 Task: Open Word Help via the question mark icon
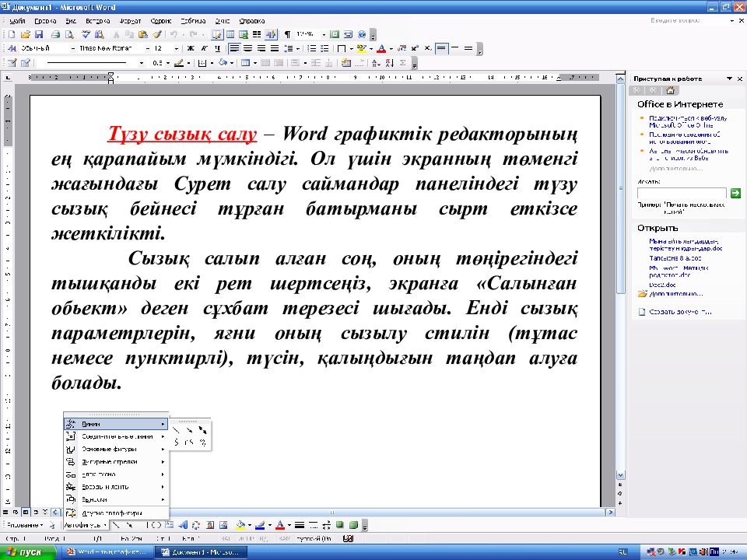coord(362,34)
